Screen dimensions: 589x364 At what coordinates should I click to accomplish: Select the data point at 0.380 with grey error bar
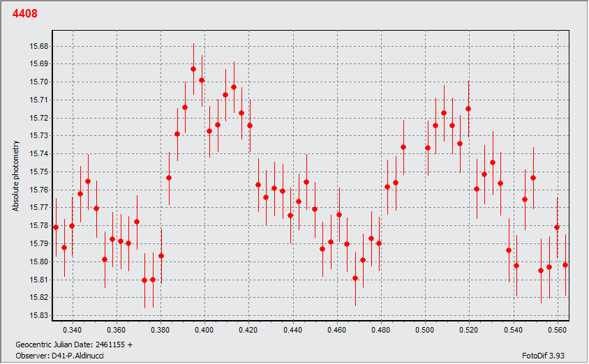161,256
